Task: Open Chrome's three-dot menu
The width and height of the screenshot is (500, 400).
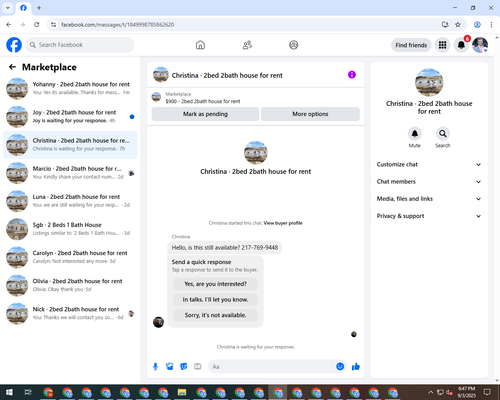Action: (x=491, y=25)
